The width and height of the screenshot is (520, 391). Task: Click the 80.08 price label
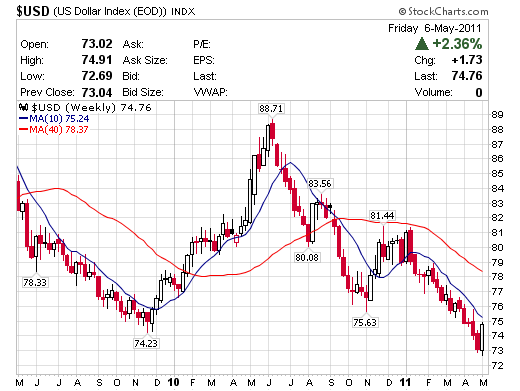307,257
